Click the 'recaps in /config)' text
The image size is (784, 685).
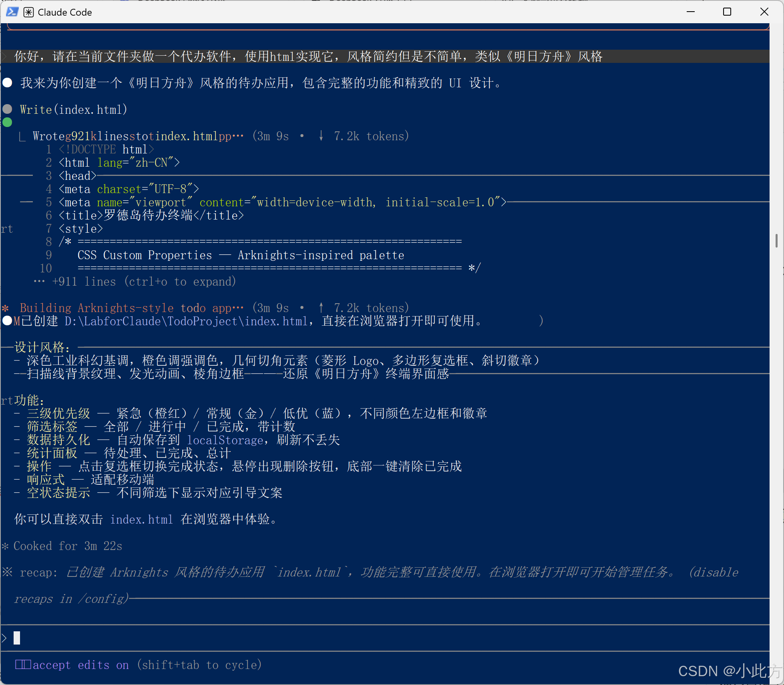coord(71,599)
